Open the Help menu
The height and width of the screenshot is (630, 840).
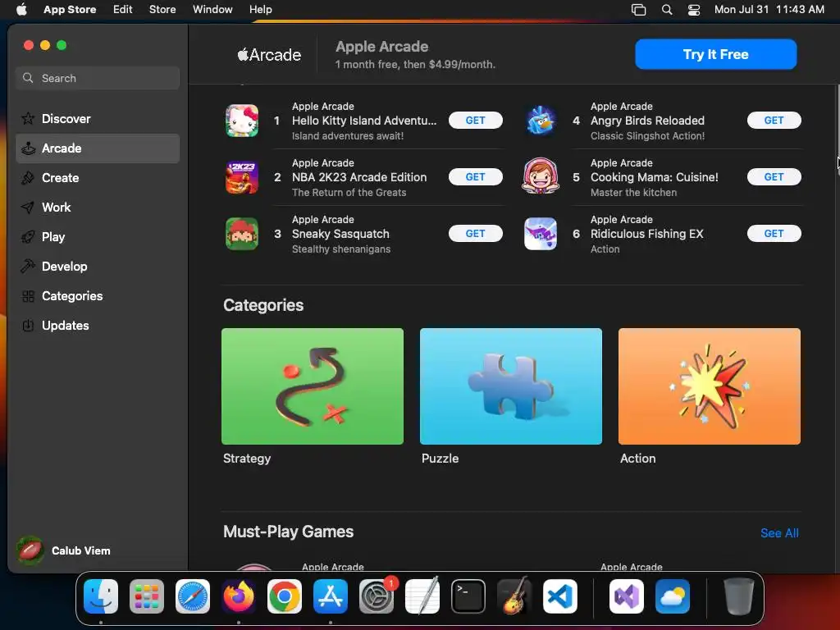coord(260,10)
